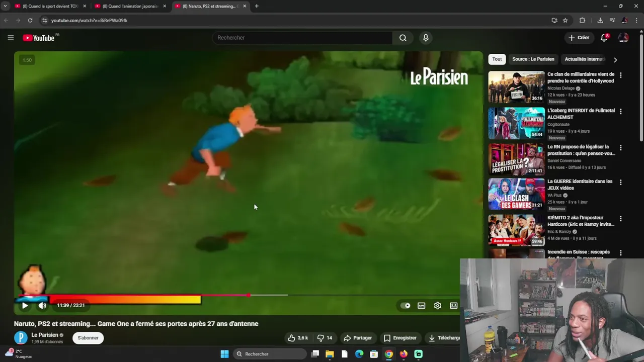Open Chrome downloads icon
This screenshot has width=644, height=362.
(x=600, y=21)
